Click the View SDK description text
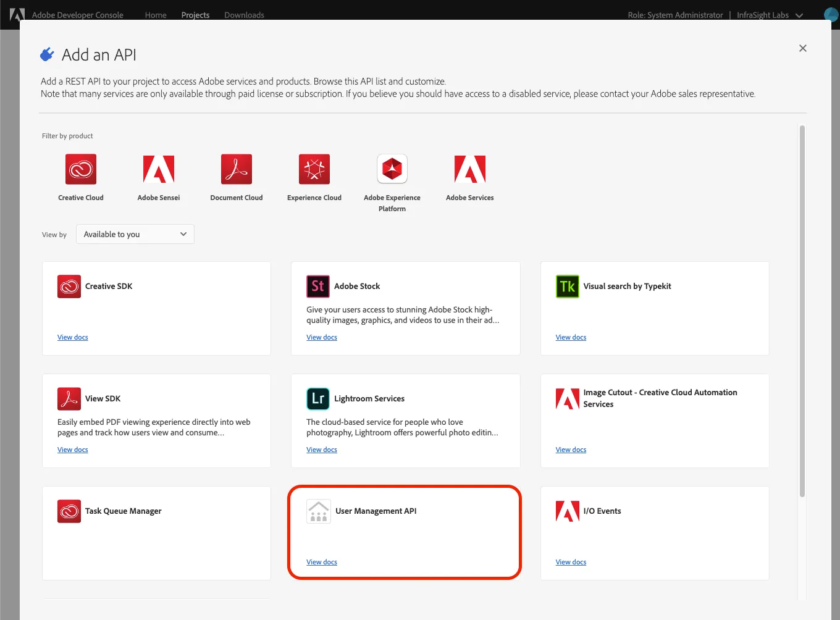Viewport: 840px width, 620px height. tap(154, 427)
